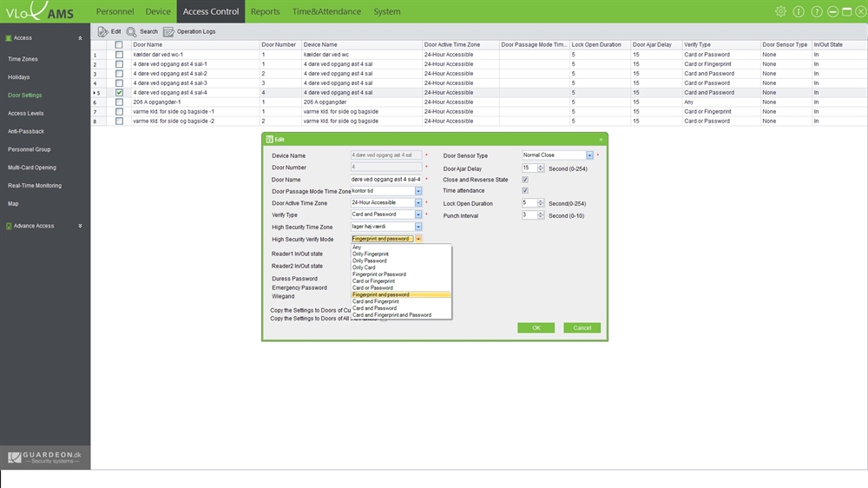The width and height of the screenshot is (868, 488).
Task: Click the Advance Access section icon
Action: click(x=9, y=226)
